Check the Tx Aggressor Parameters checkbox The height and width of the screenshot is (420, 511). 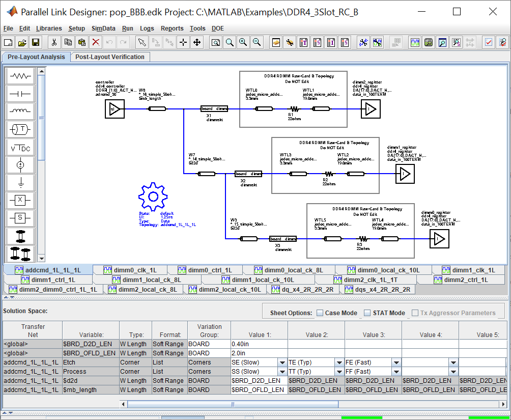415,313
